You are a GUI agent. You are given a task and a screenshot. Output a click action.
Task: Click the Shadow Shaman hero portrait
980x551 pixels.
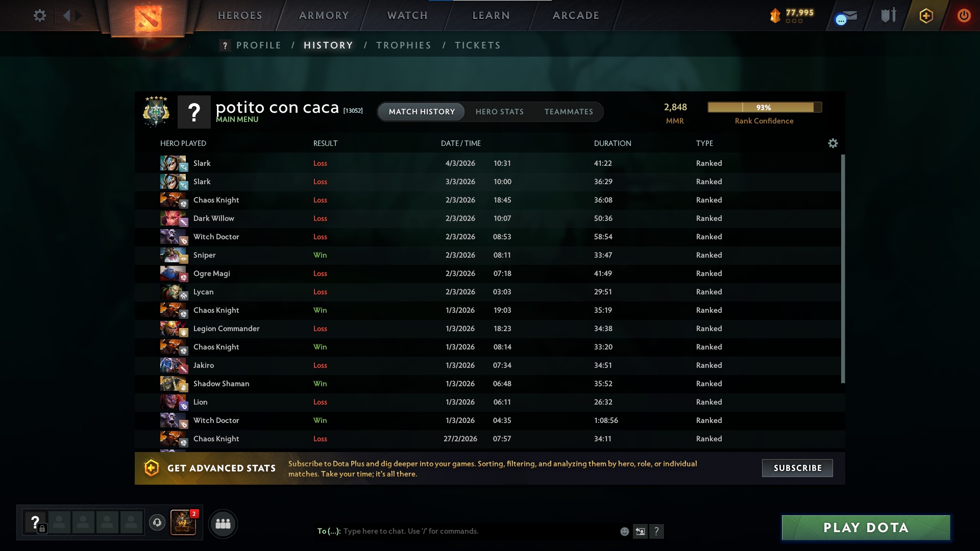coord(173,384)
